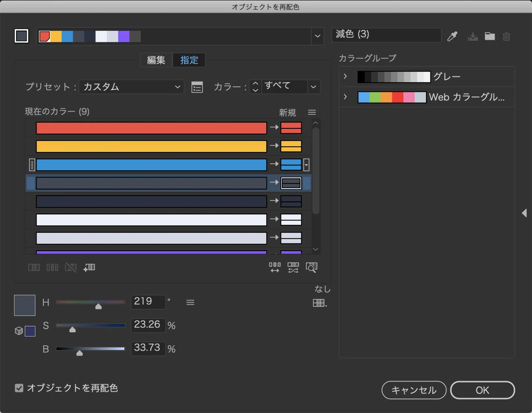532x413 pixels.
Task: Click the B brightness slider handle
Action: click(x=79, y=353)
